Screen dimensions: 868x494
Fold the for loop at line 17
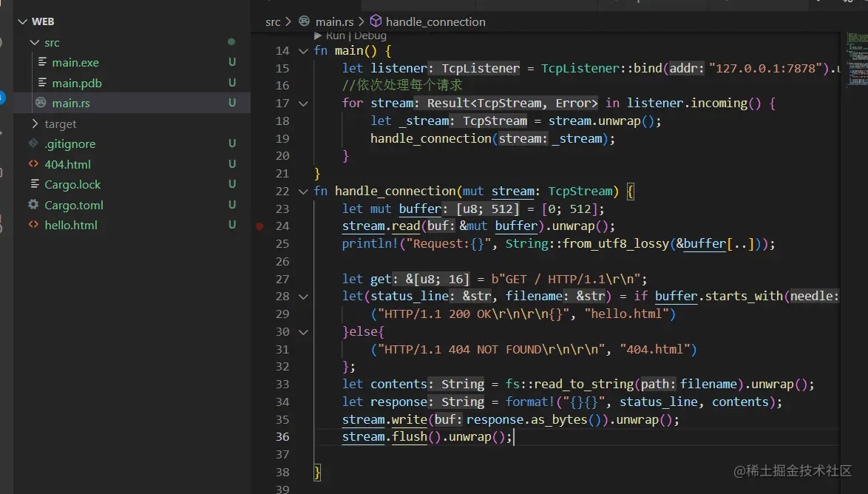coord(303,104)
